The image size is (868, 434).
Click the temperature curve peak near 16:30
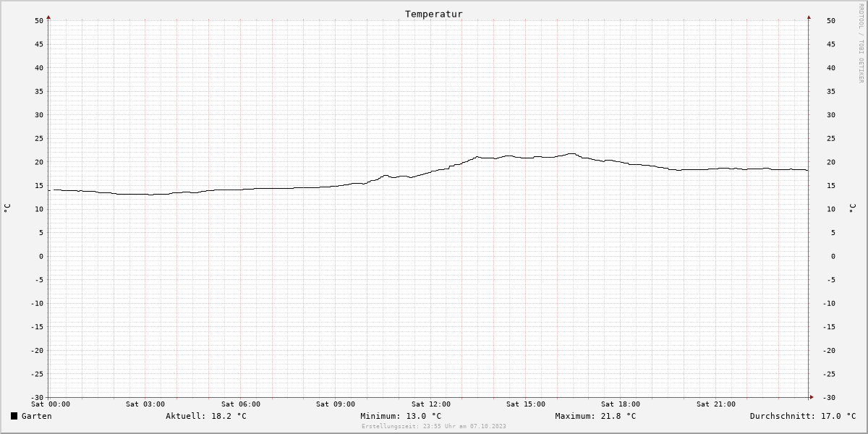571,153
